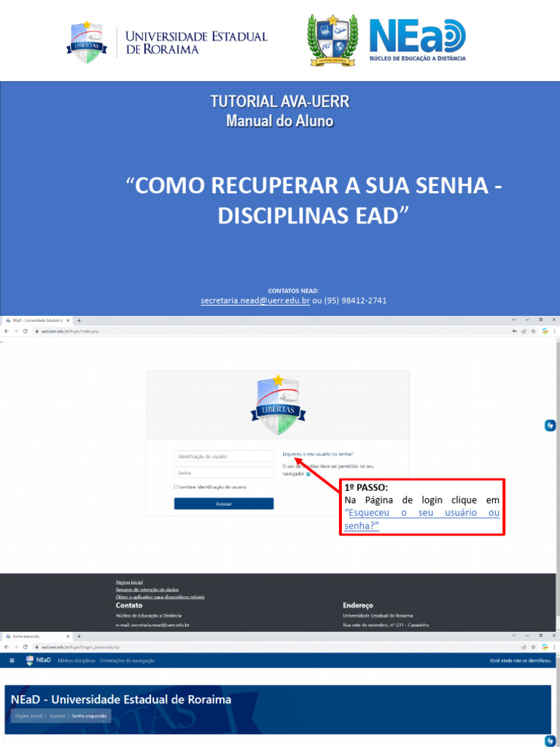The height and width of the screenshot is (747, 560).
Task: Bookmark the login/index.php page with the star
Action: click(x=533, y=331)
